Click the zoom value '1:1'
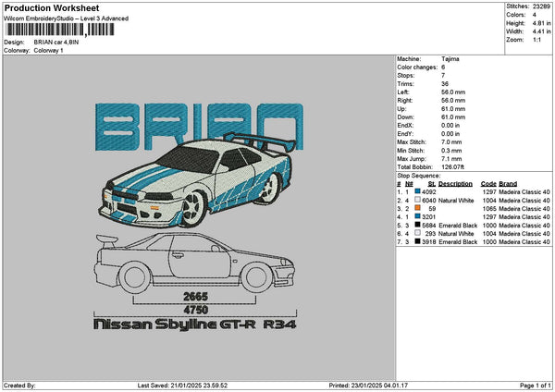 pyautogui.click(x=536, y=40)
